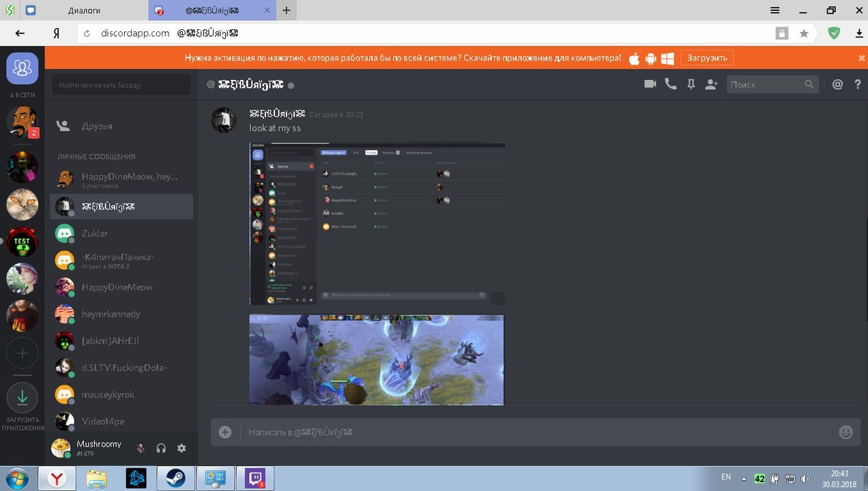Screen dimensions: 868x491
Task: Open recent mentions @ icon
Action: 838,84
